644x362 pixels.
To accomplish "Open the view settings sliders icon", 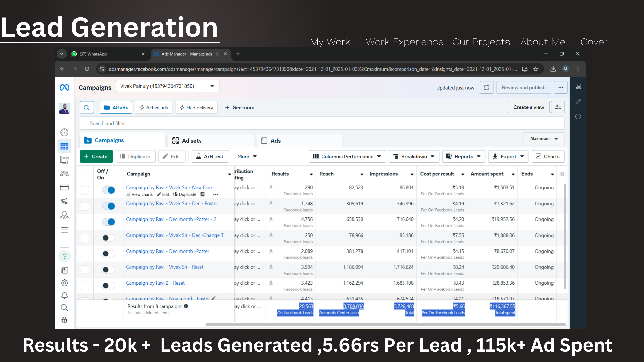I will point(558,107).
